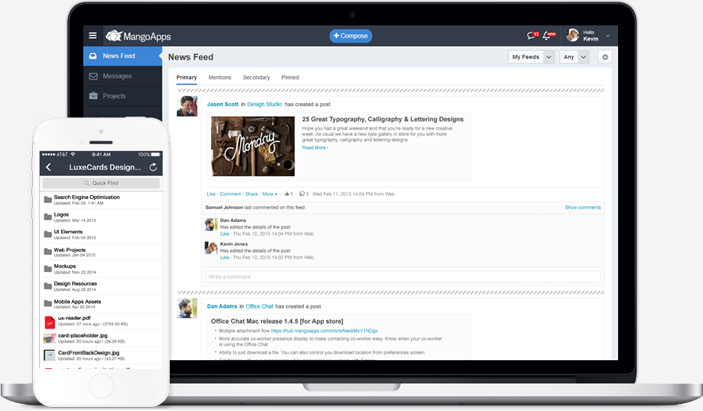
Task: Open news feed settings gear
Action: click(605, 57)
